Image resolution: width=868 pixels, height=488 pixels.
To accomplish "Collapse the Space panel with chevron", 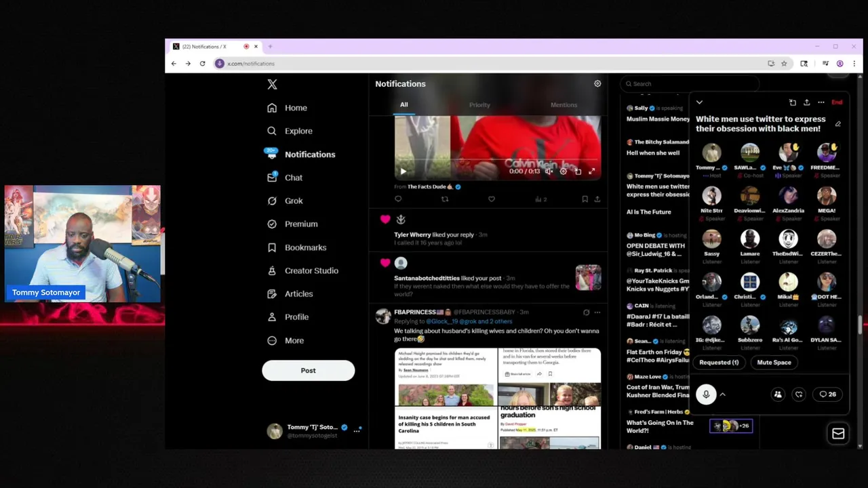I will click(699, 102).
